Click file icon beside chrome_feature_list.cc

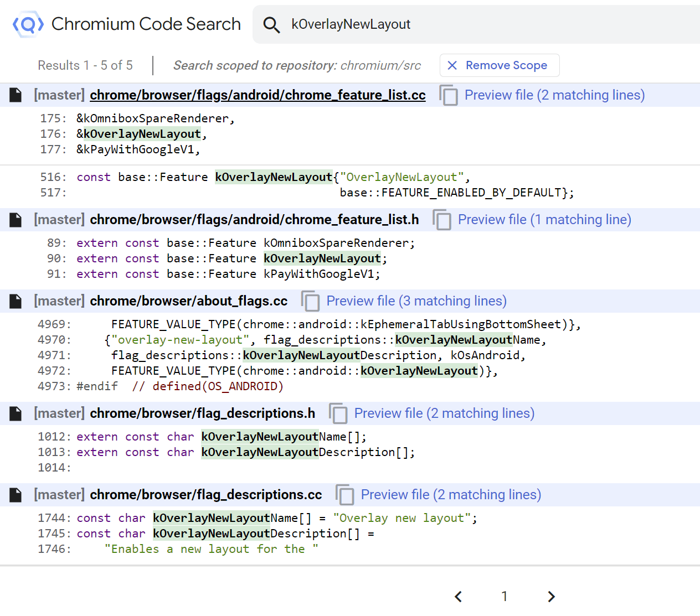pos(16,95)
